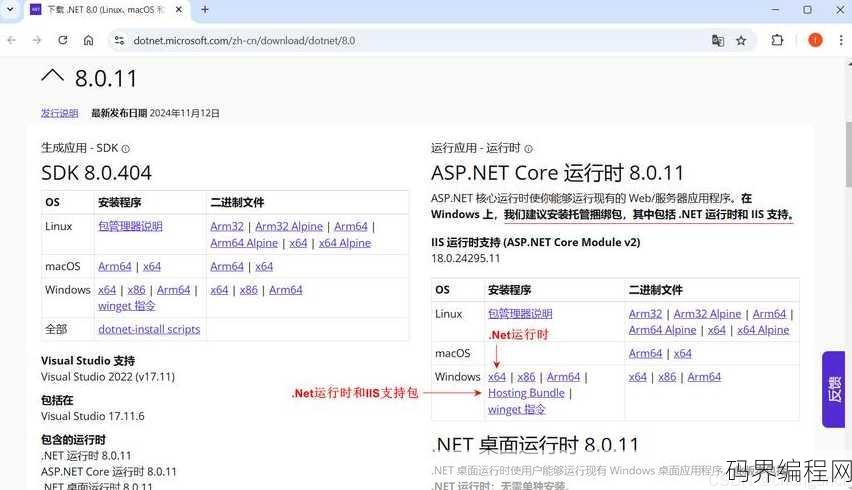Download SDK macOS Arm64 installer

(x=115, y=266)
